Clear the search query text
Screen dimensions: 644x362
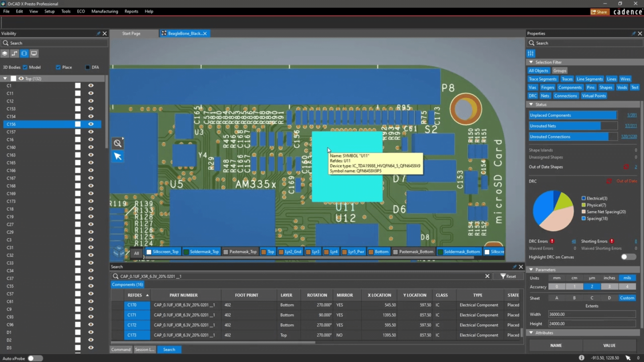click(487, 276)
